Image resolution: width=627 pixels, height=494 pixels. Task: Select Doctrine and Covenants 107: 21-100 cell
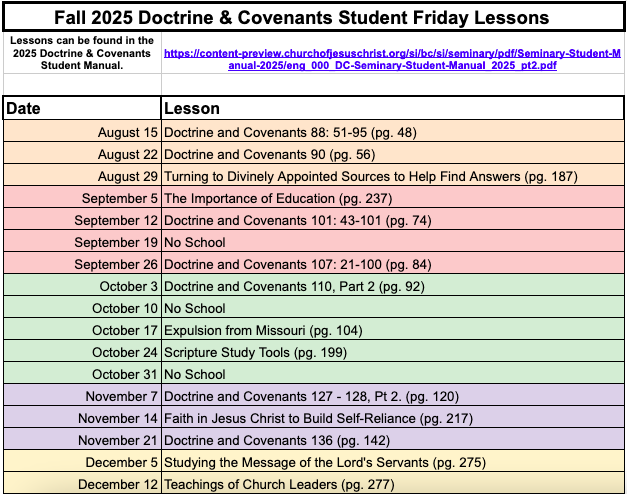point(393,264)
